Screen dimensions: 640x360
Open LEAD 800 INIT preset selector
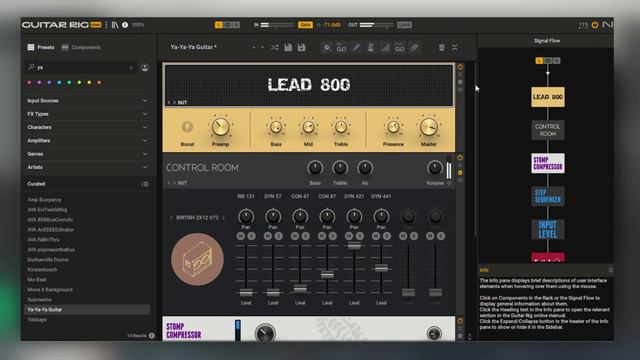[x=182, y=102]
